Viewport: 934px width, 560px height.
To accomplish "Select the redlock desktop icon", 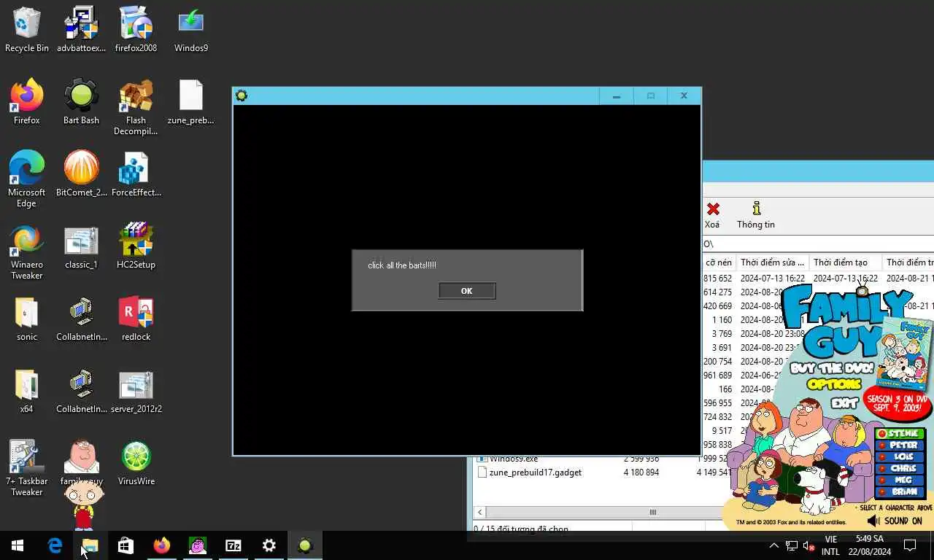I will tap(136, 319).
